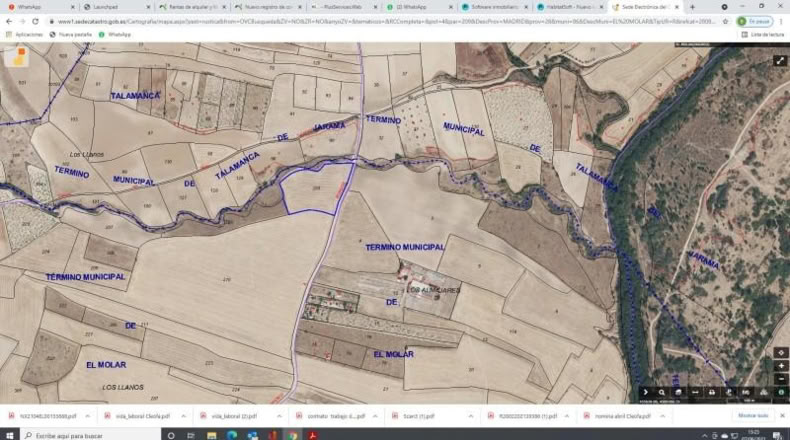Image resolution: width=790 pixels, height=440 pixels.
Task: Open Windows Start menu
Action: click(10, 435)
